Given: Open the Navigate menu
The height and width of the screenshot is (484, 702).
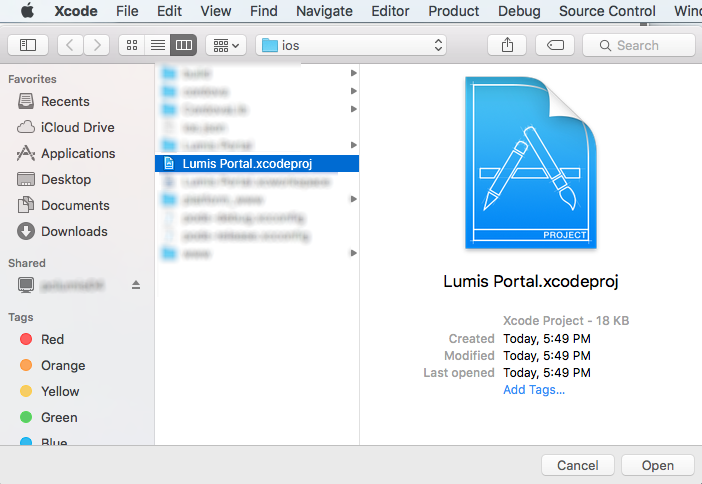Looking at the screenshot, I should 324,11.
